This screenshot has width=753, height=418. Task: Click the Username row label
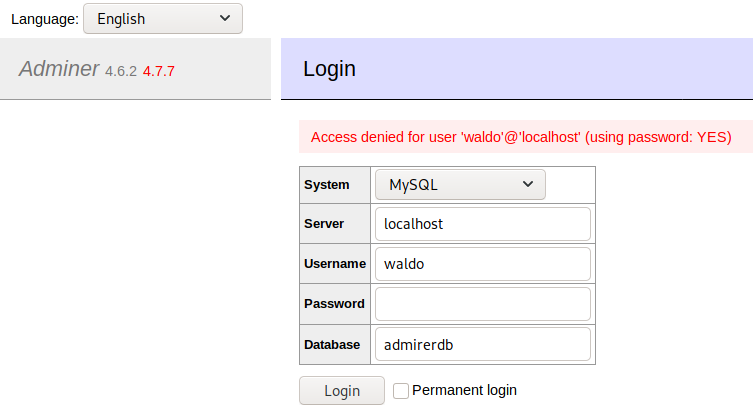[335, 264]
